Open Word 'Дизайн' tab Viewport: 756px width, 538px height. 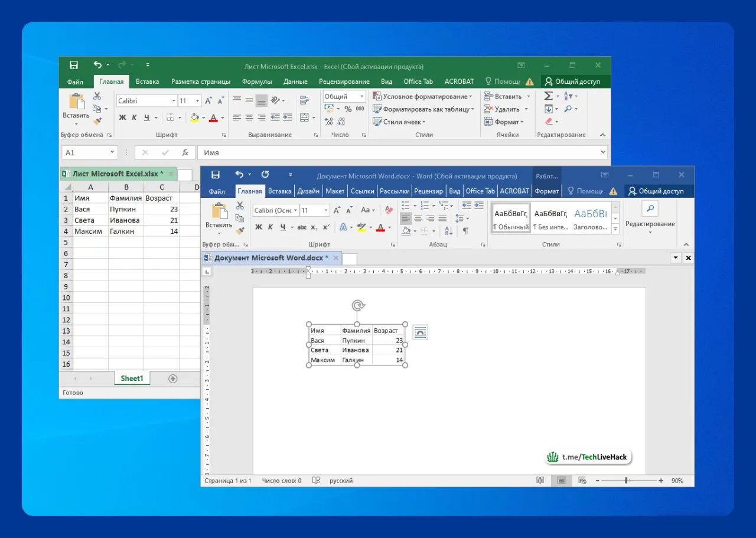(x=308, y=191)
